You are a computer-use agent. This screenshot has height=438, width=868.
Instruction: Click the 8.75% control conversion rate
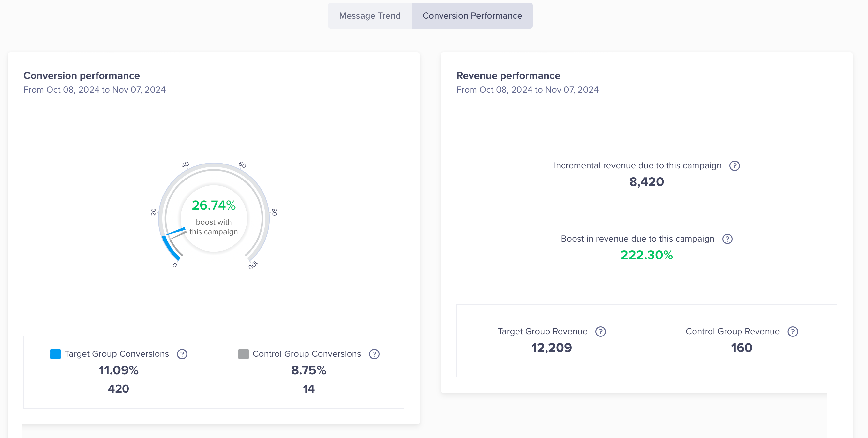309,370
